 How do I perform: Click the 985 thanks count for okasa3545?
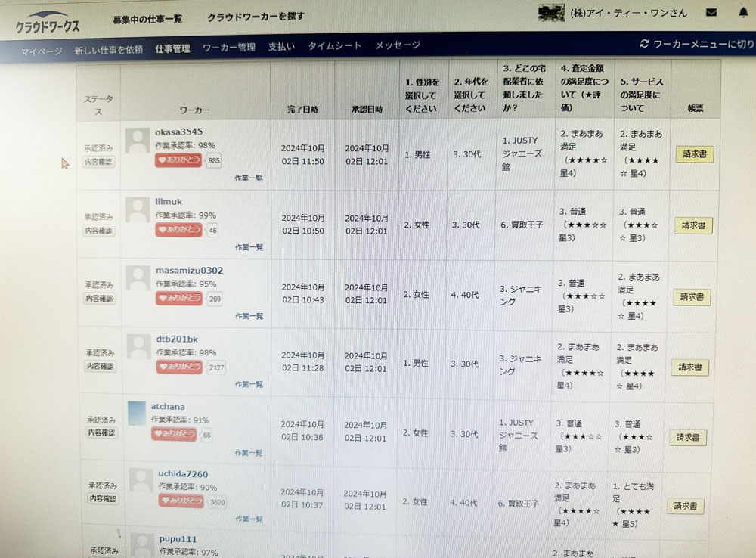coord(214,161)
